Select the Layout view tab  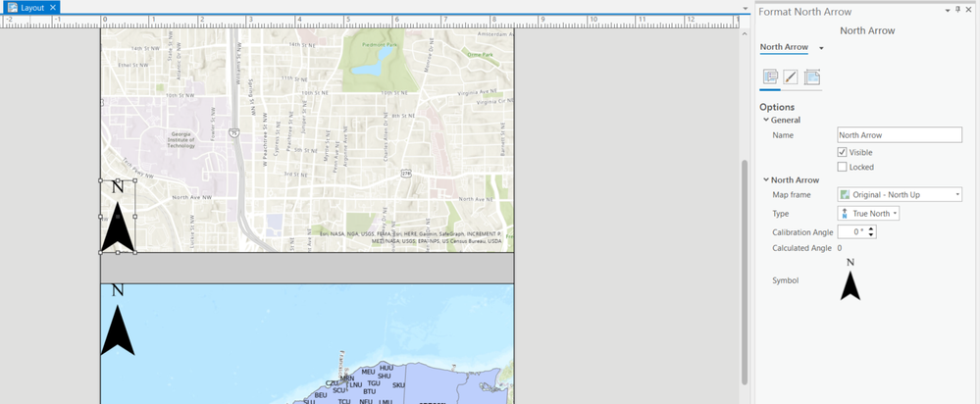click(x=32, y=8)
